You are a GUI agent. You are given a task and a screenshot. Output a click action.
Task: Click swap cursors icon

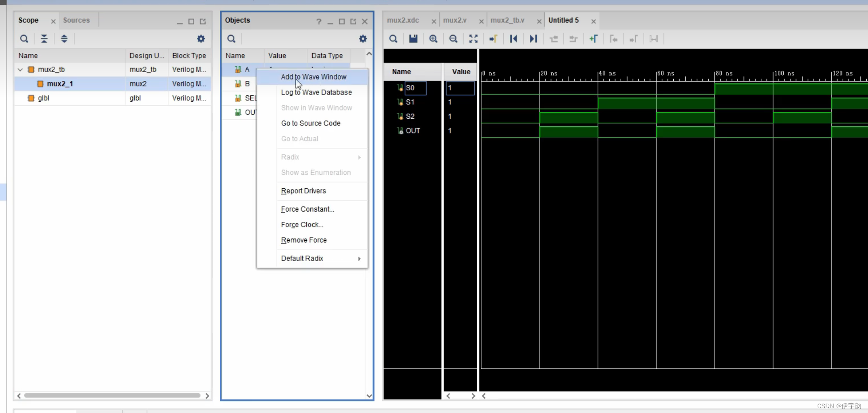point(654,39)
